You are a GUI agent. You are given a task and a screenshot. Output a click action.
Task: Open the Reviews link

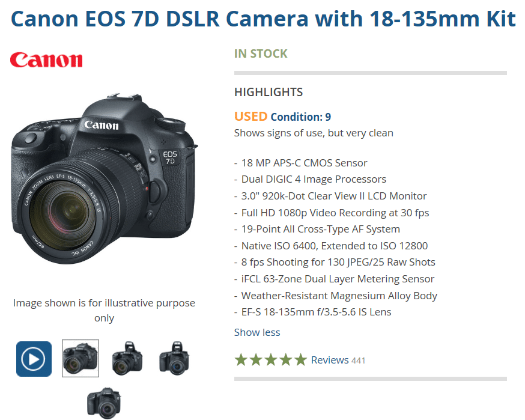330,360
